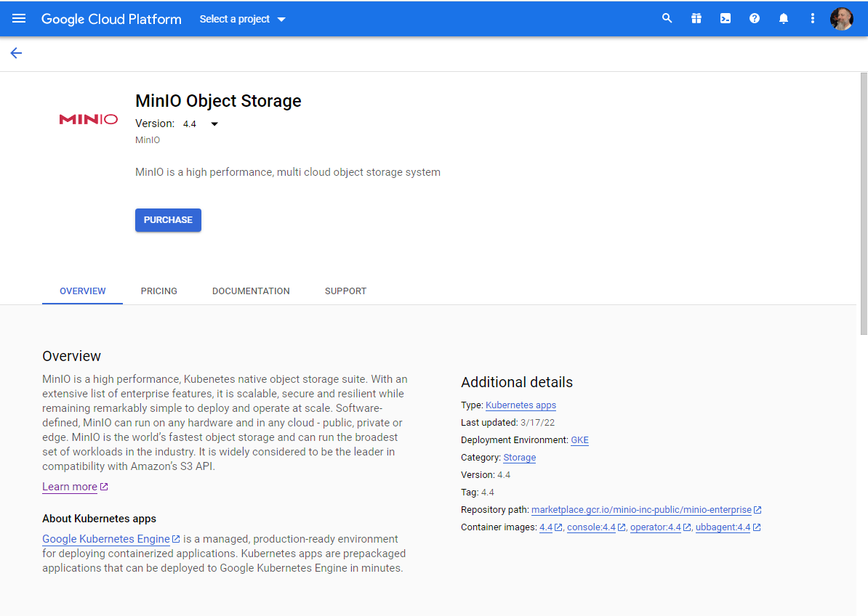Click the search magnifier icon

[667, 19]
